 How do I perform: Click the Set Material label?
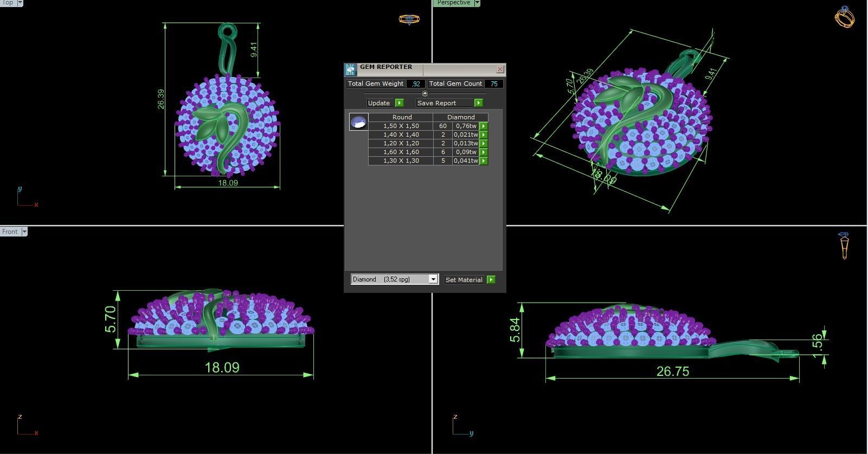(x=464, y=280)
